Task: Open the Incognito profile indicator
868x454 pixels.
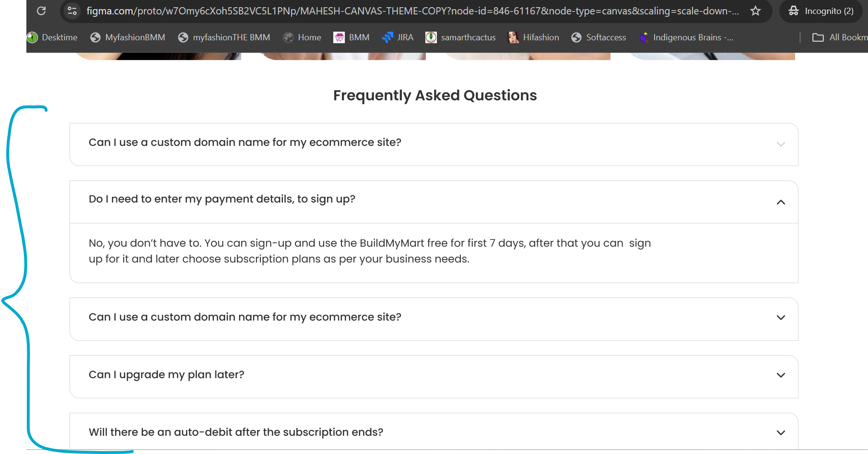Action: (821, 11)
